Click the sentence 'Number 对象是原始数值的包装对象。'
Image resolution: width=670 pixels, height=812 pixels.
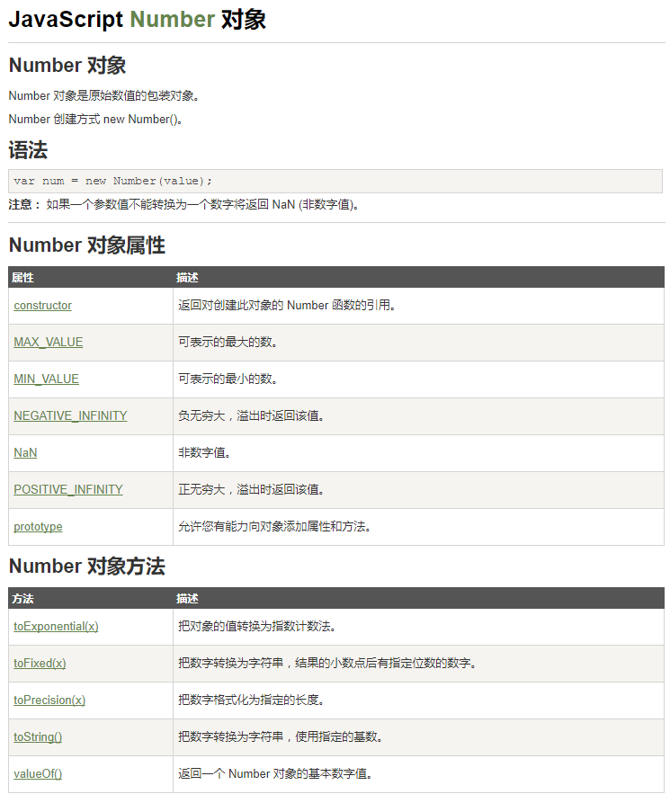click(x=104, y=96)
